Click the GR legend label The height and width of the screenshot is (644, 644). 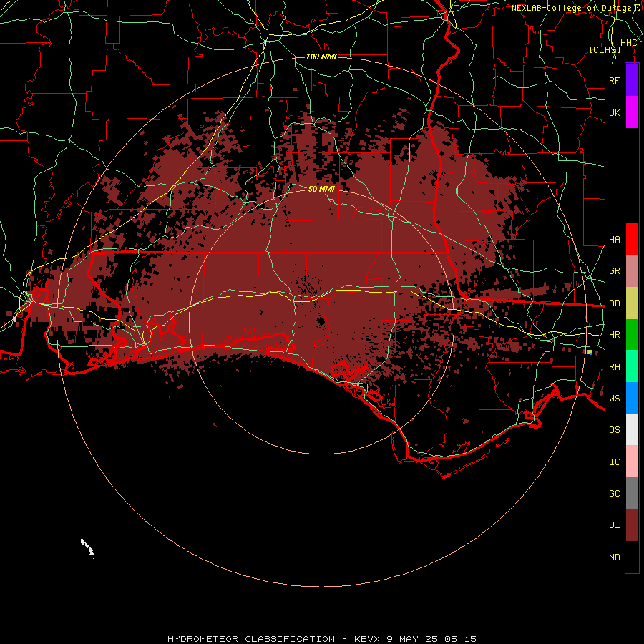pyautogui.click(x=615, y=271)
